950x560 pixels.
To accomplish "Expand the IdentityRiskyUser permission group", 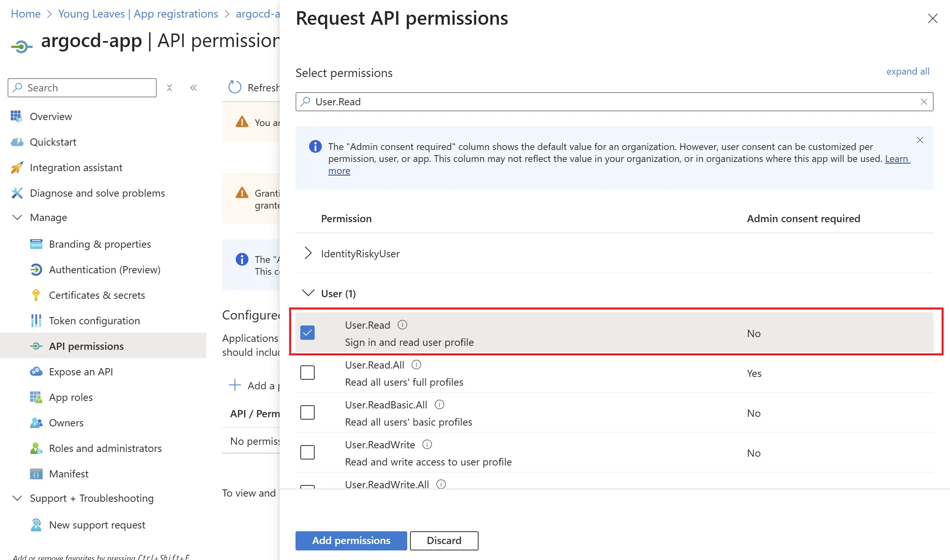I will click(308, 253).
